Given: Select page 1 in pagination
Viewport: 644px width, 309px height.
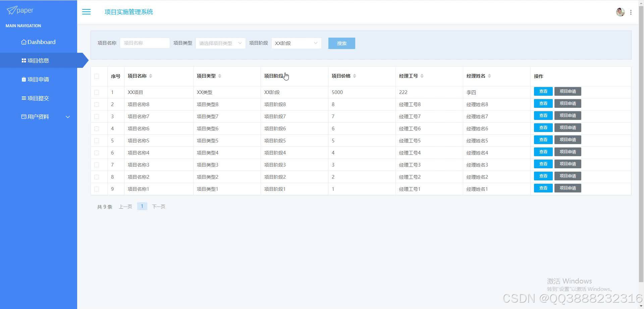Looking at the screenshot, I should point(142,206).
